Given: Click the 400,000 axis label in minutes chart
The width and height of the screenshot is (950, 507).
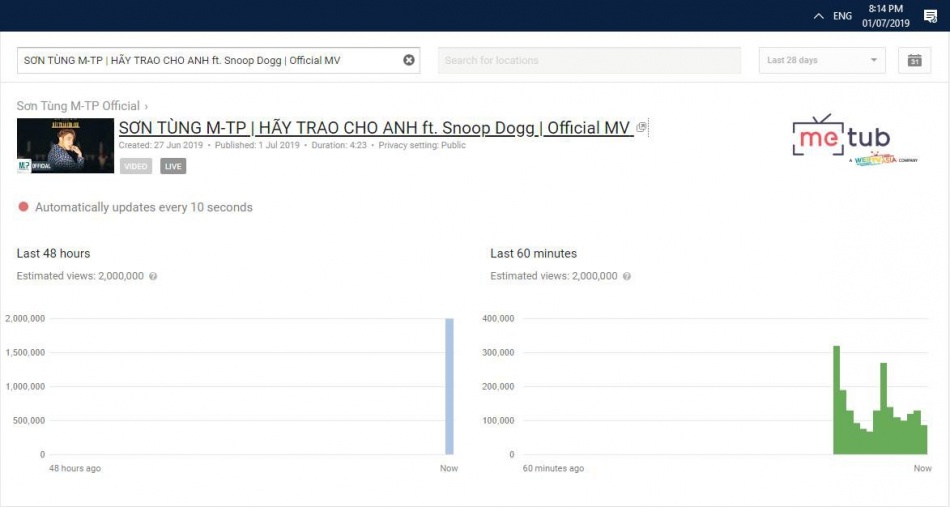Looking at the screenshot, I should coord(498,319).
